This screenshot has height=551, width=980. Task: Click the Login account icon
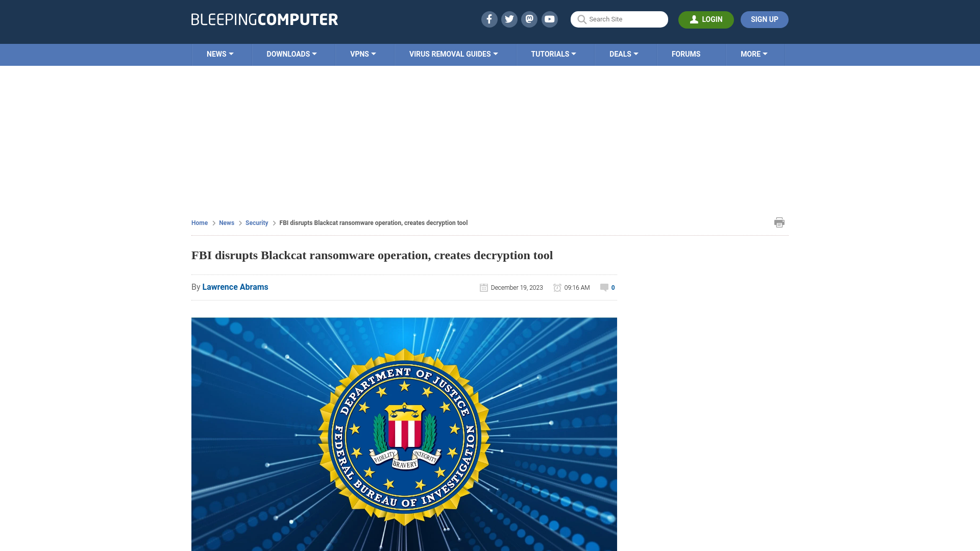(694, 19)
